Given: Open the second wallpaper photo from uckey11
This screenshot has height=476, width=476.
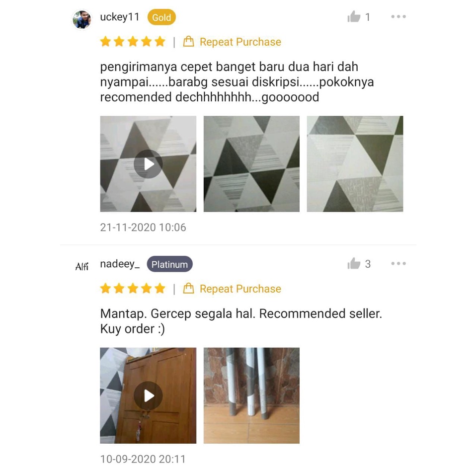Looking at the screenshot, I should (251, 164).
